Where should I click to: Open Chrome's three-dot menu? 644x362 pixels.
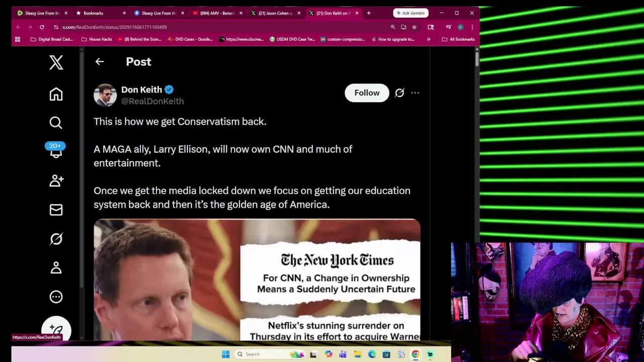click(x=472, y=27)
